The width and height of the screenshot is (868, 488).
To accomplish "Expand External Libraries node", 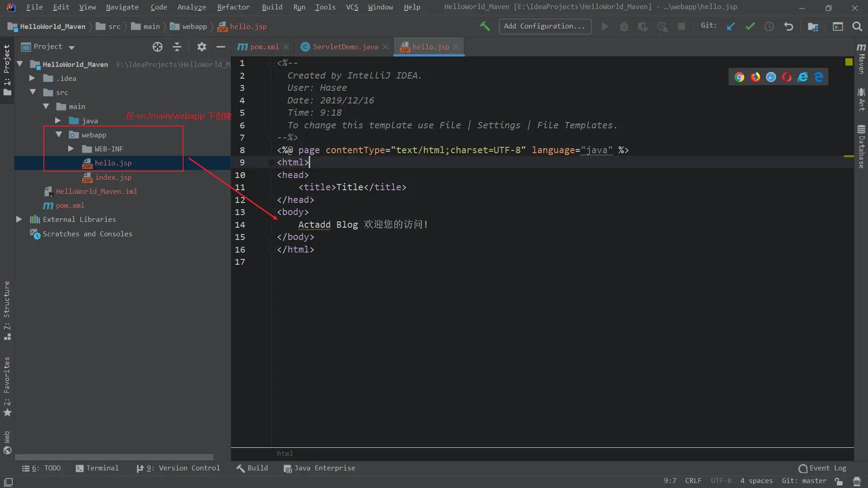I will point(19,219).
